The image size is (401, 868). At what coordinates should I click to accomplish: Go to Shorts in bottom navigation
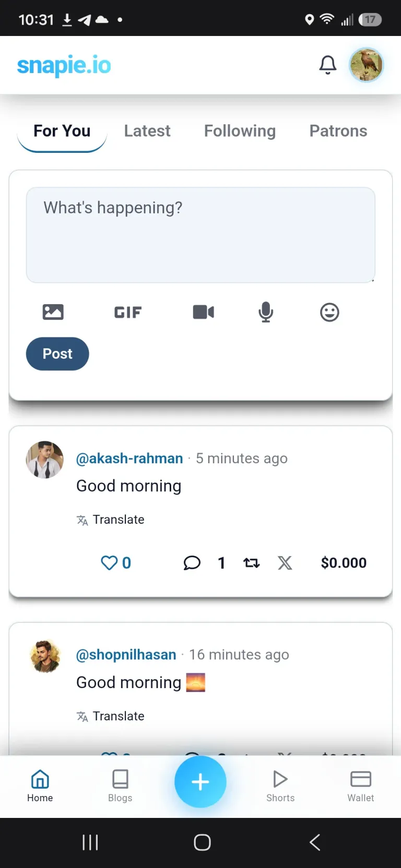280,786
